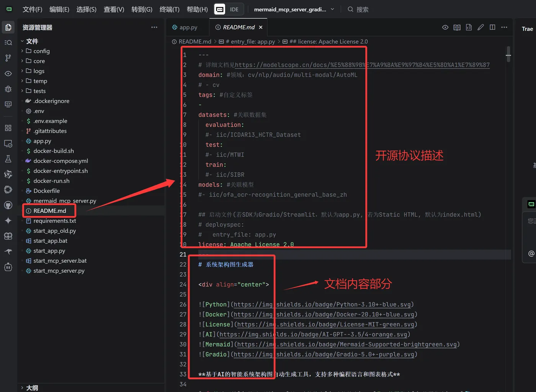Open editor more actions menu (three dots)
Viewport: 536px width, 392px height.
click(x=504, y=27)
